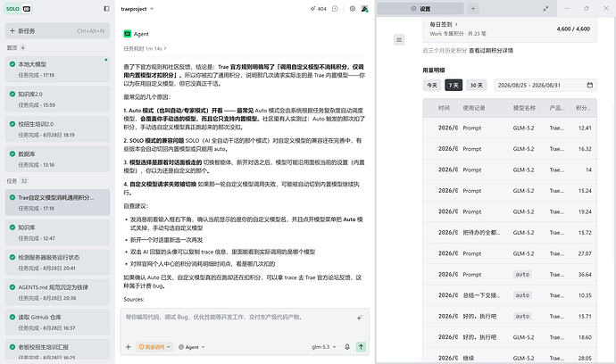Click green check icon beside 读取 GitHub 仓库

(x=12, y=317)
